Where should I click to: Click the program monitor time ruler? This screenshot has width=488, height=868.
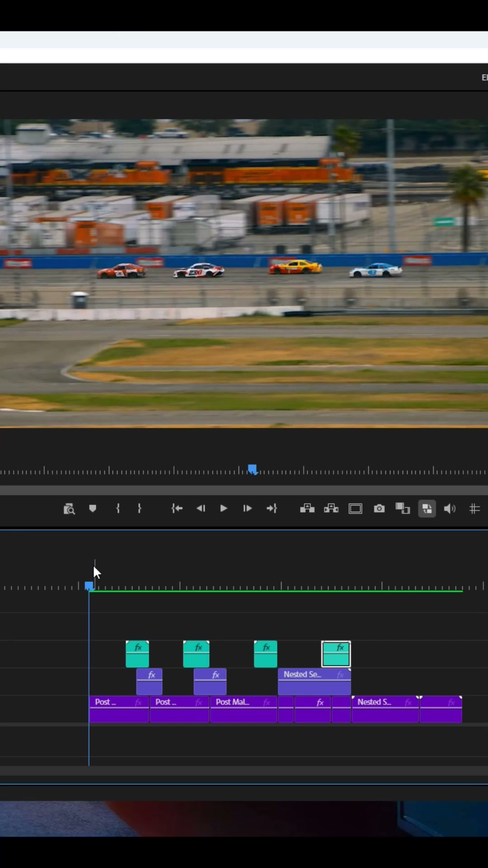[244, 471]
